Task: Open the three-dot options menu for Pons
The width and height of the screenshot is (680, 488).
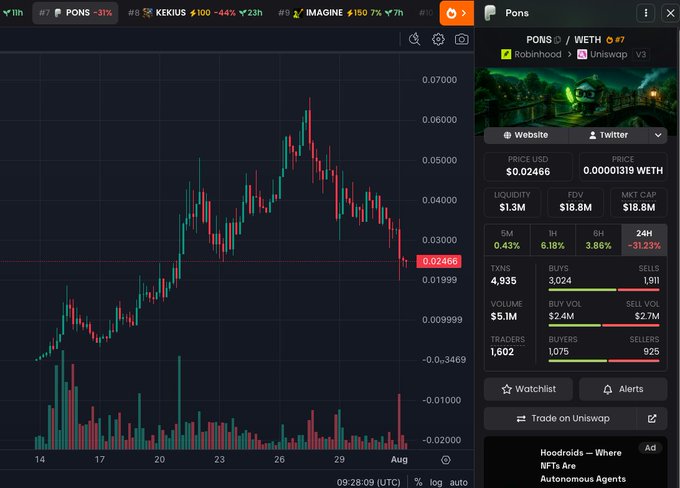Action: [x=646, y=13]
